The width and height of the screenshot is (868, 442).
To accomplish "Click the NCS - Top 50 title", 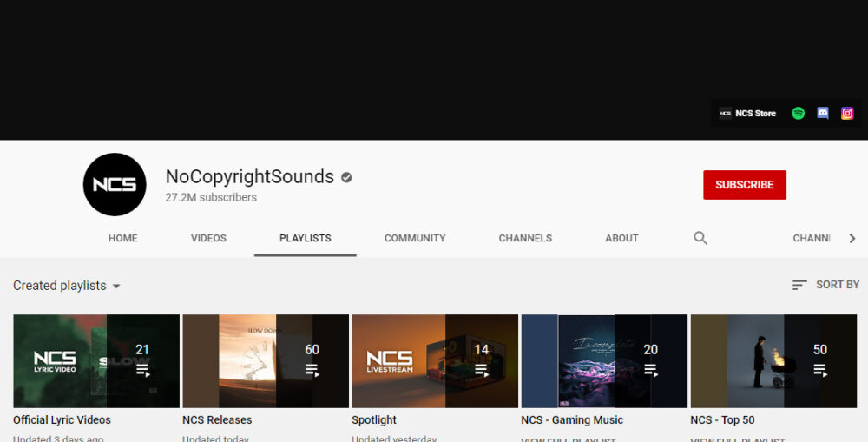I will pos(722,419).
